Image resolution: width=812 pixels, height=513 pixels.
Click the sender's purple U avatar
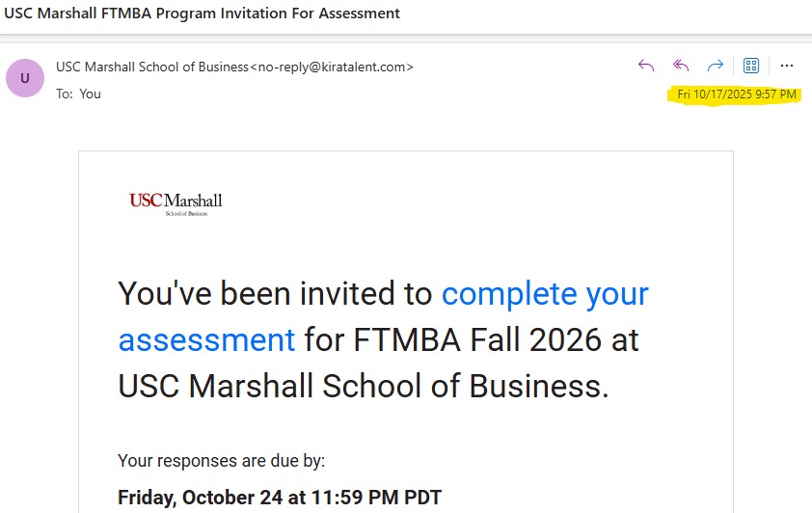[x=25, y=78]
